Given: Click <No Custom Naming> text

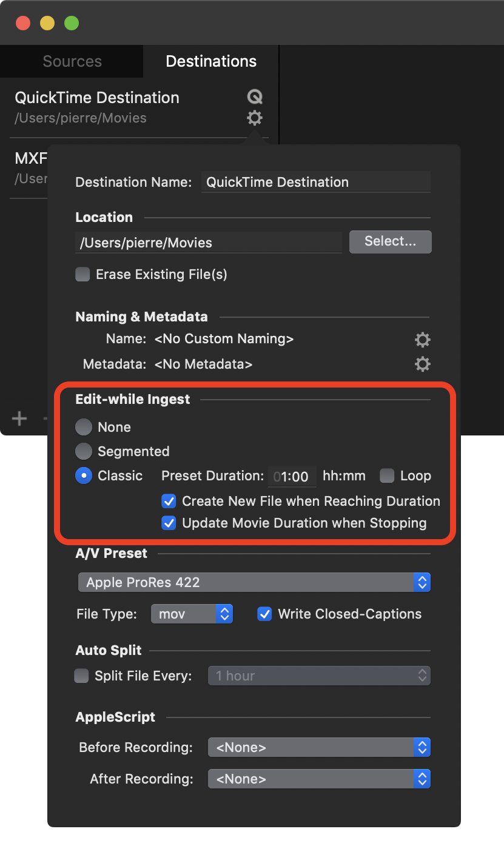Looking at the screenshot, I should point(224,339).
